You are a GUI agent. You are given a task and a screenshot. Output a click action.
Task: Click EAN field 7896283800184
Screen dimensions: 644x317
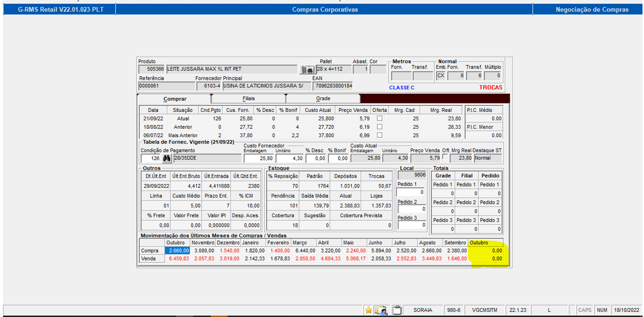332,86
